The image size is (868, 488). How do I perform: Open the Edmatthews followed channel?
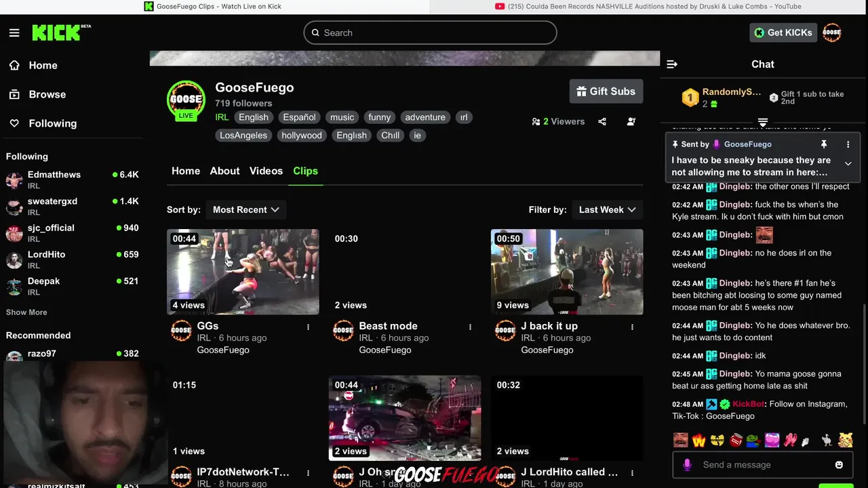coord(72,180)
